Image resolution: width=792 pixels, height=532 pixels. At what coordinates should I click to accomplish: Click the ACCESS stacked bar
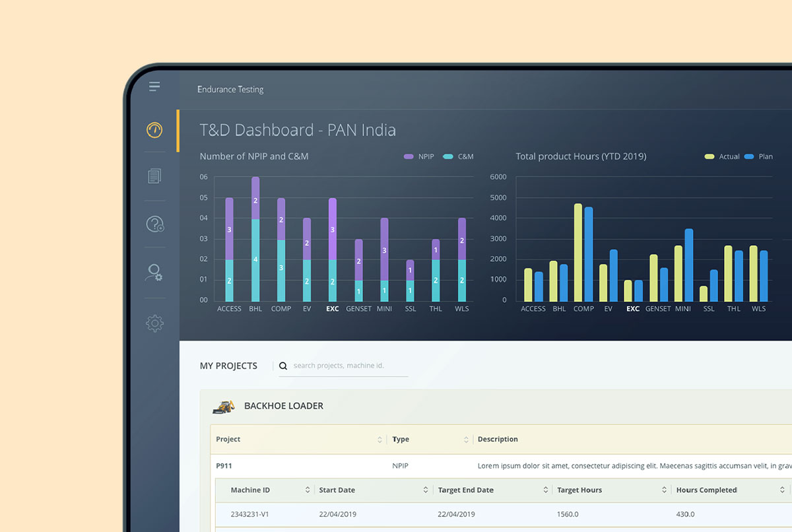pyautogui.click(x=229, y=249)
